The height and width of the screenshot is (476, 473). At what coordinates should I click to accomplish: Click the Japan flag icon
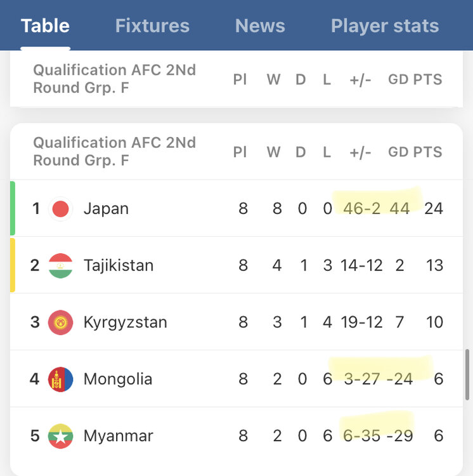(61, 208)
